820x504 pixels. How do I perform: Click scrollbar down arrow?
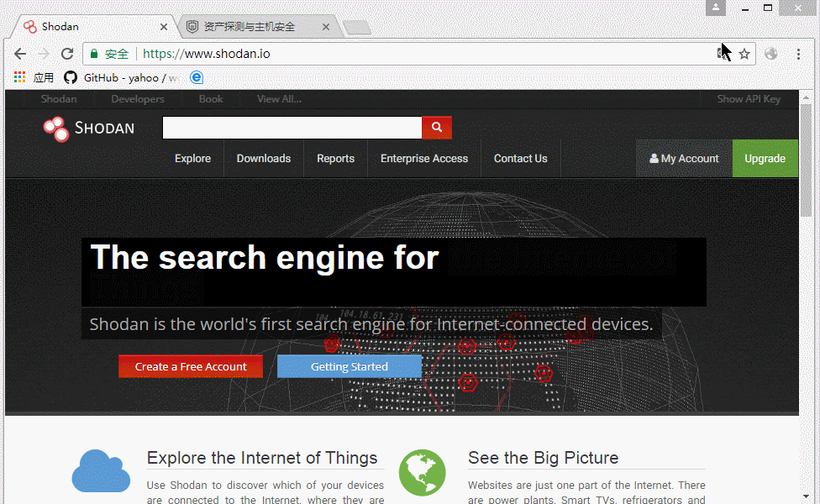coord(806,496)
